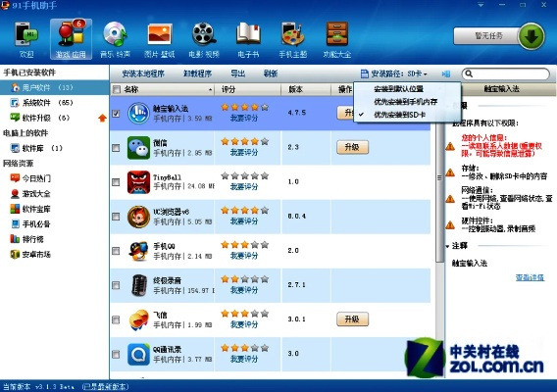
Task: Open the 图片·壁纸 picture icon
Action: [160, 38]
